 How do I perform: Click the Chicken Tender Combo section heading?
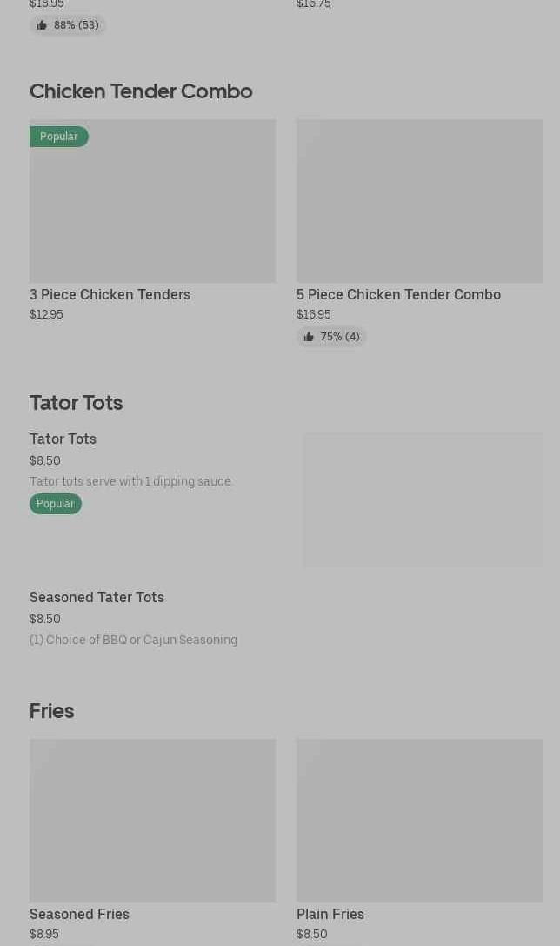point(141,91)
